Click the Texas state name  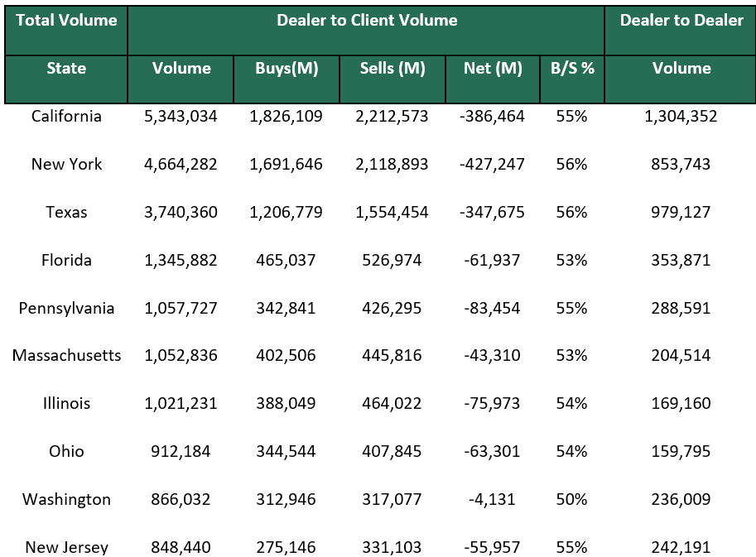pos(65,213)
